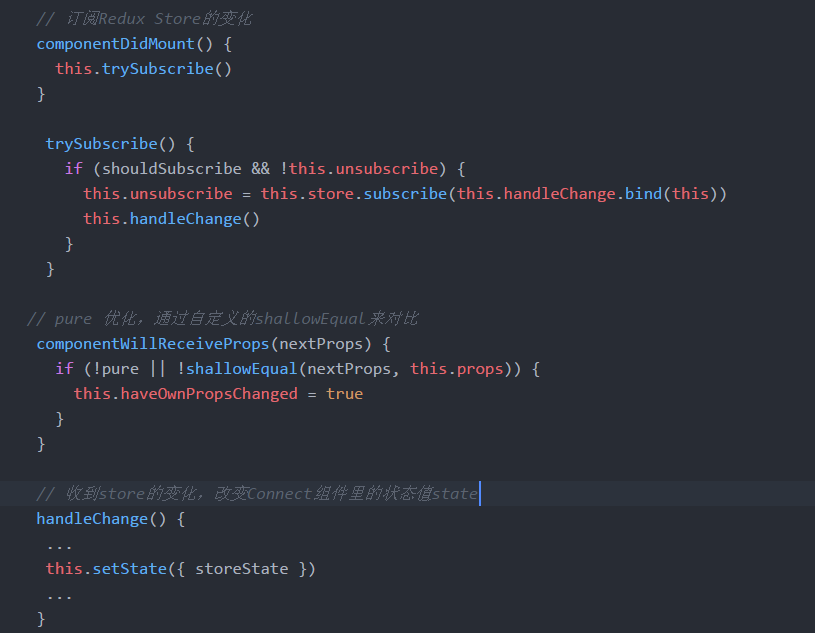The height and width of the screenshot is (633, 815).
Task: Click the trySubscribe method definition name
Action: tap(101, 144)
